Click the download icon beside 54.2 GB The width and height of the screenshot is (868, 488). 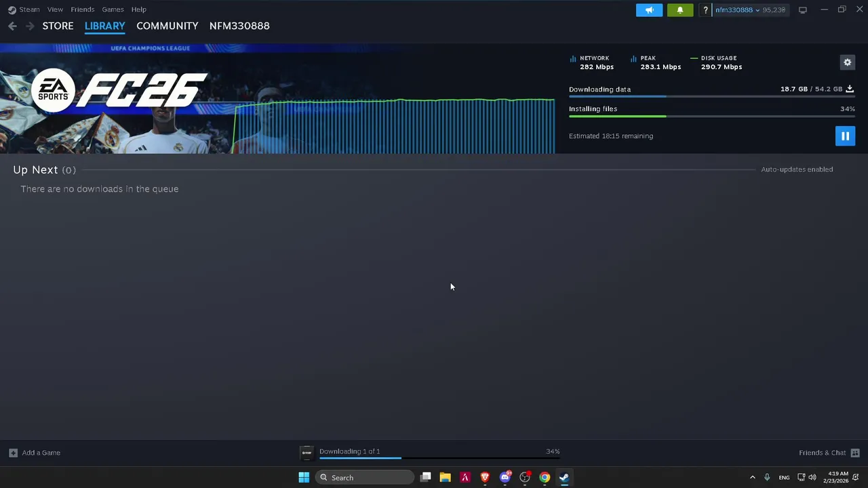pyautogui.click(x=850, y=89)
